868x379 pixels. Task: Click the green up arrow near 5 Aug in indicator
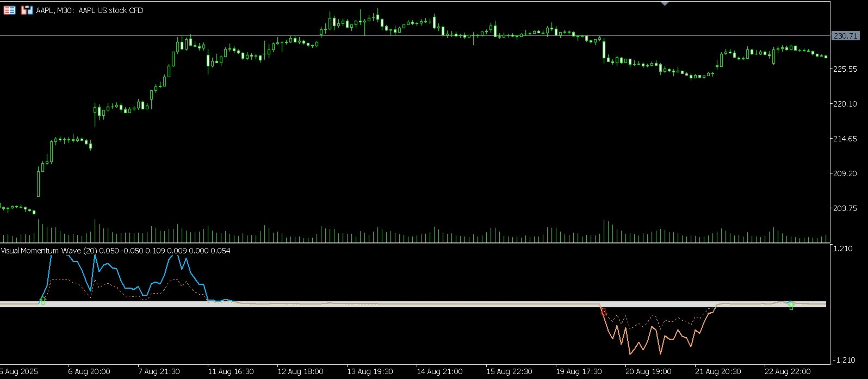tap(43, 300)
